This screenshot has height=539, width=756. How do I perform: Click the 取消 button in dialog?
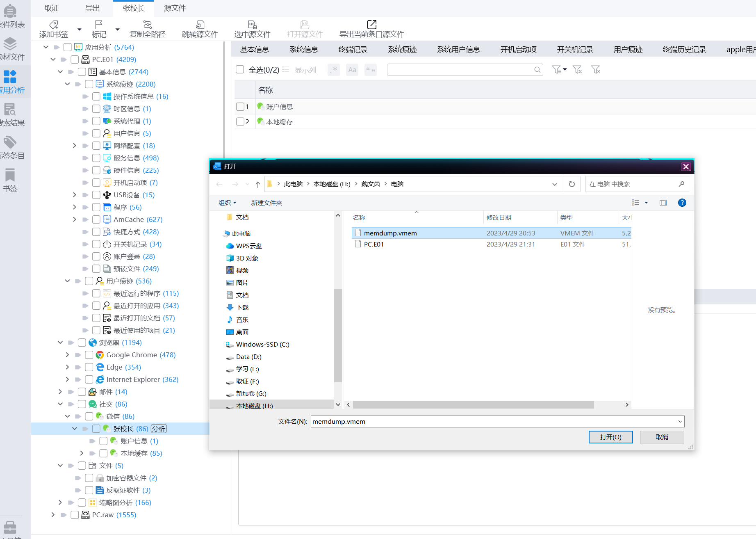662,437
